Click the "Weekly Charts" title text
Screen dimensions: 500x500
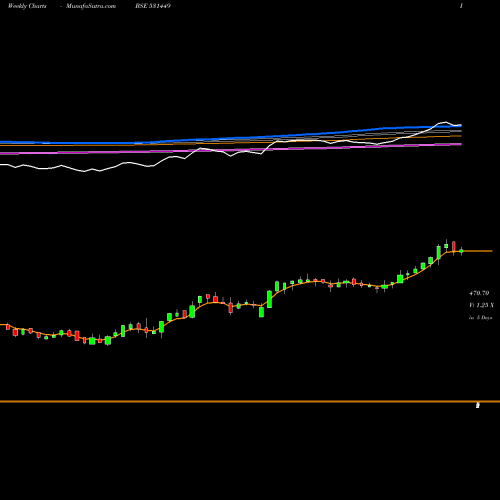pyautogui.click(x=27, y=6)
